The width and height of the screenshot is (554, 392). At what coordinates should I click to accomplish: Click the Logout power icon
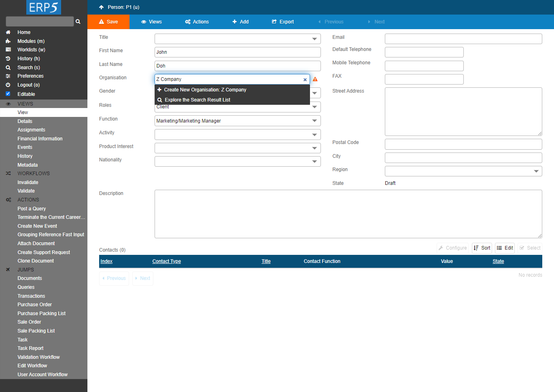(8, 85)
